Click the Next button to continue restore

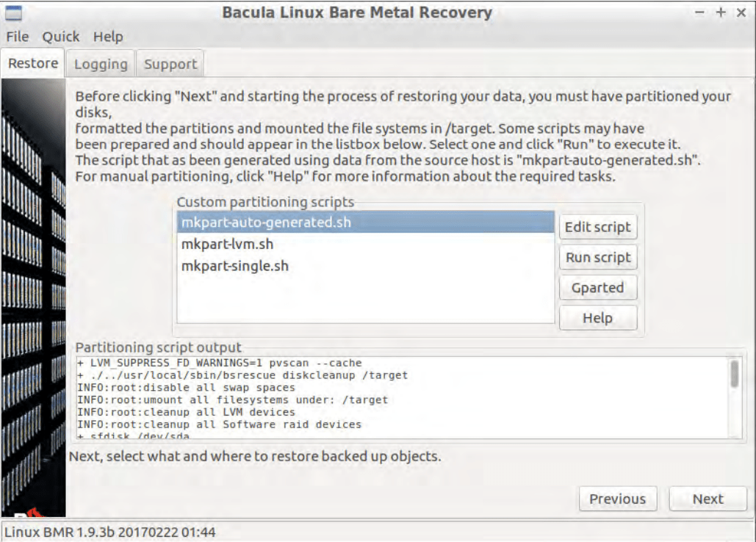[x=708, y=499]
